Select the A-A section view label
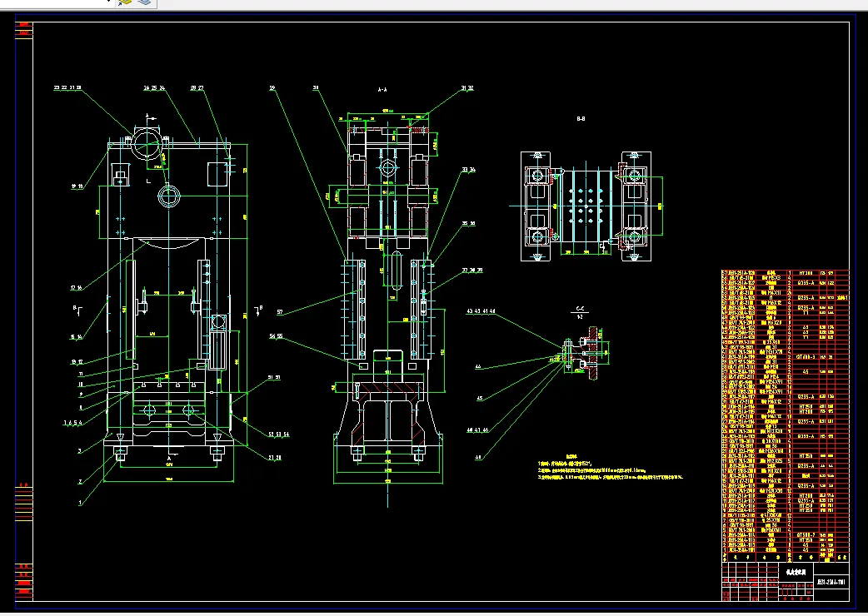868x616 pixels. (x=382, y=90)
